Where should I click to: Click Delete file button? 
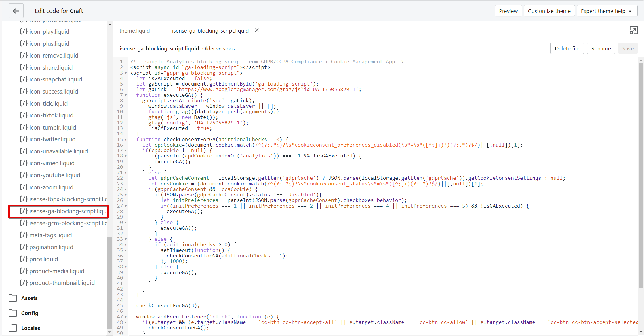pos(567,48)
